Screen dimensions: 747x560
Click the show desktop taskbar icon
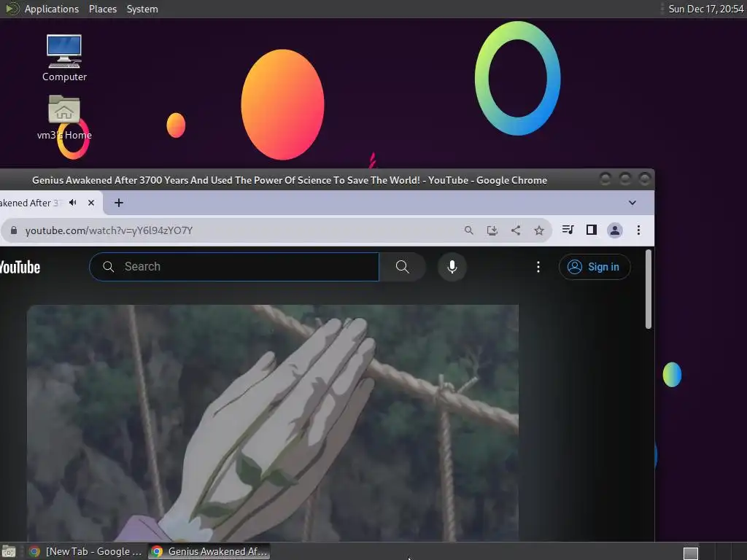coord(9,551)
